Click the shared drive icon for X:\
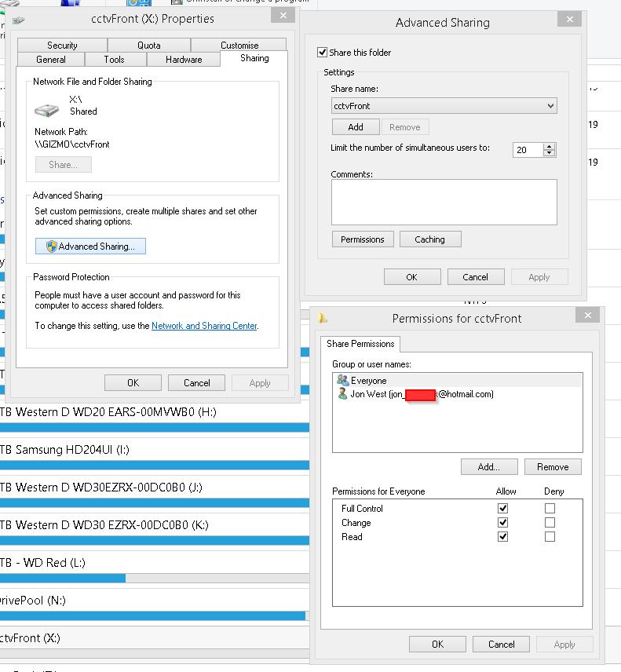This screenshot has height=672, width=621. (47, 110)
